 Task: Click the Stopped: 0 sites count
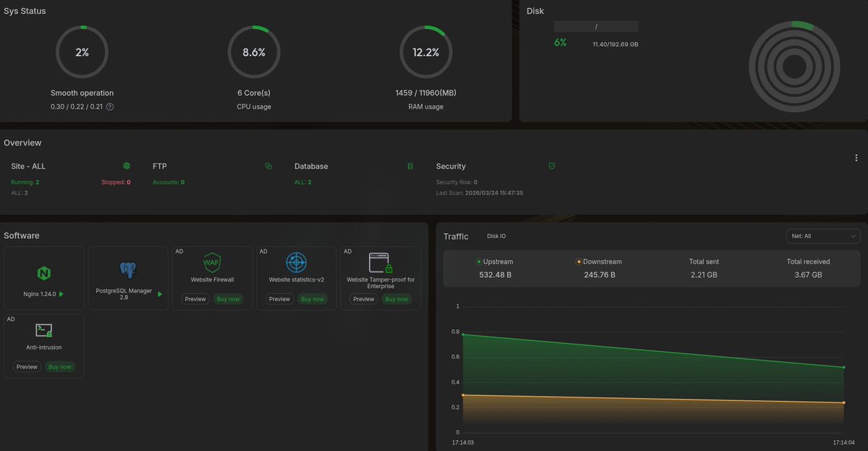(x=116, y=182)
